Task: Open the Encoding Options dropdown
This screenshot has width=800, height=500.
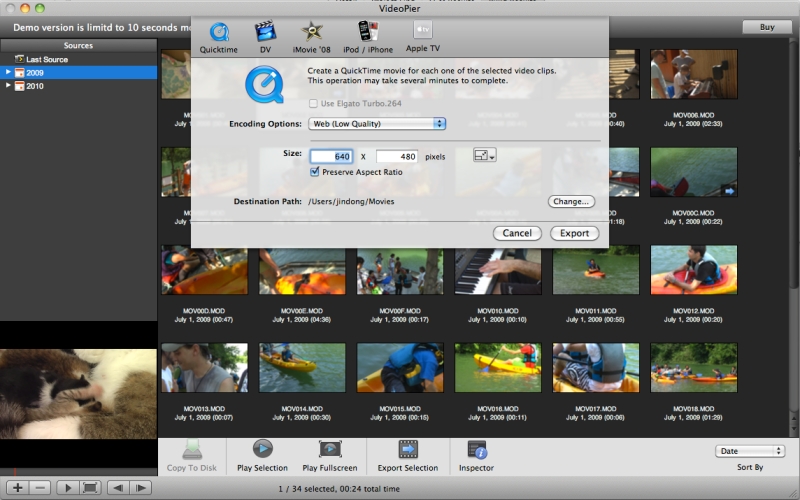Action: 377,123
